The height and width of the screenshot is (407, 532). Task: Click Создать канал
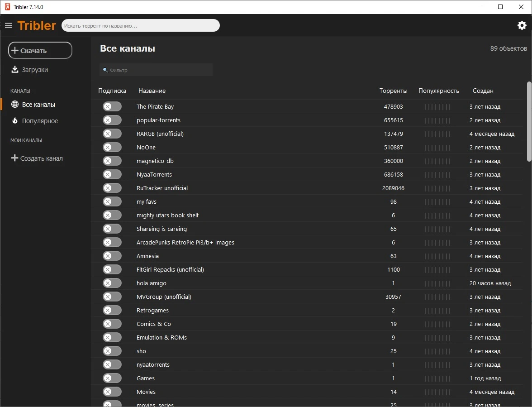[x=37, y=158]
